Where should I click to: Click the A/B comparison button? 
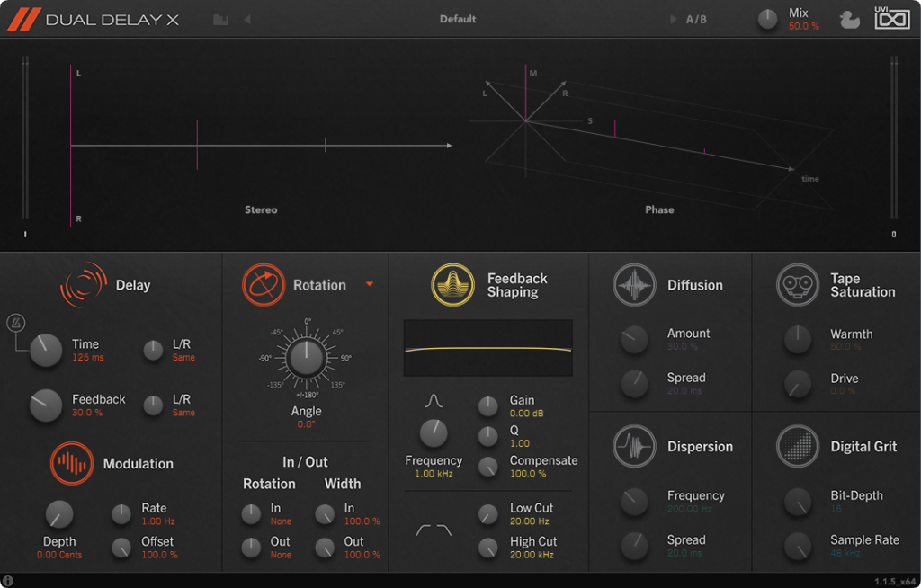696,20
